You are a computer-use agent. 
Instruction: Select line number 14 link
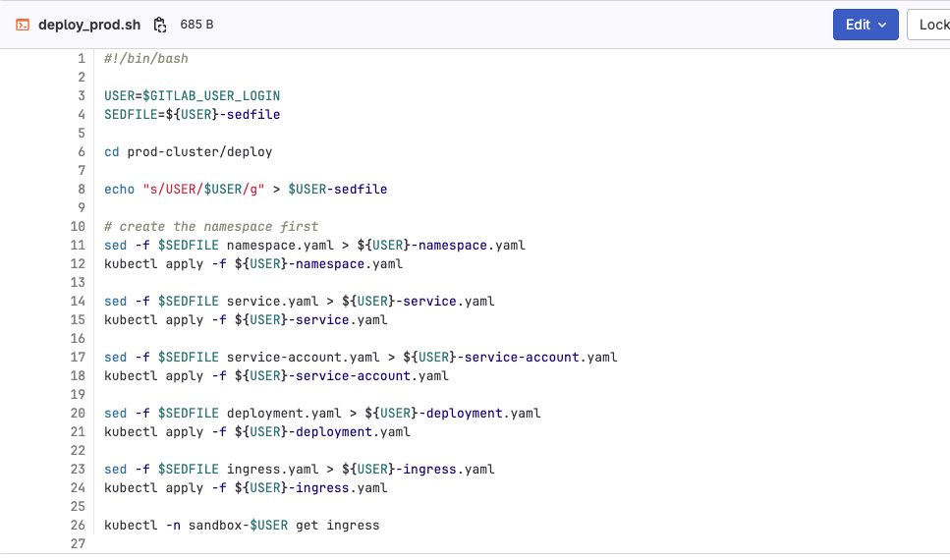point(78,302)
